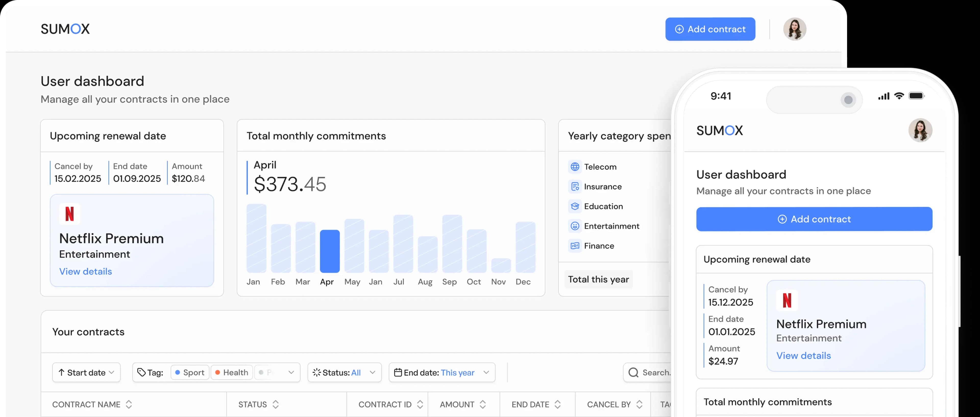
Task: Select the Finance category icon
Action: pyautogui.click(x=575, y=246)
